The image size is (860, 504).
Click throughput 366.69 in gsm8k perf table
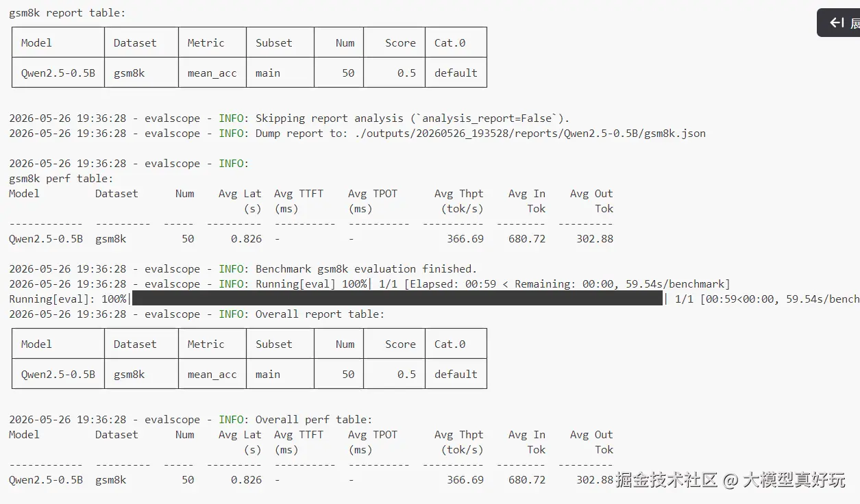[x=465, y=239]
